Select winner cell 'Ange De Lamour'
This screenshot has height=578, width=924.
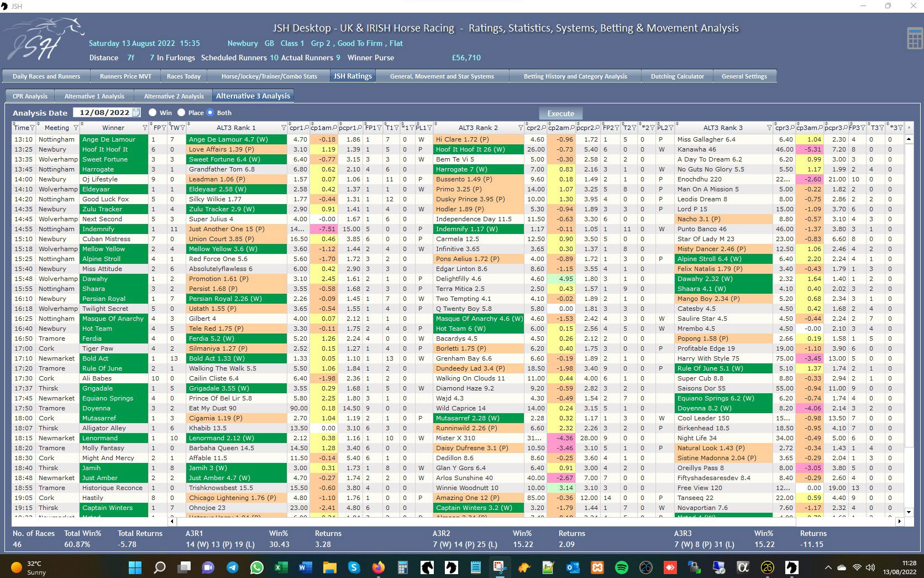[114, 139]
